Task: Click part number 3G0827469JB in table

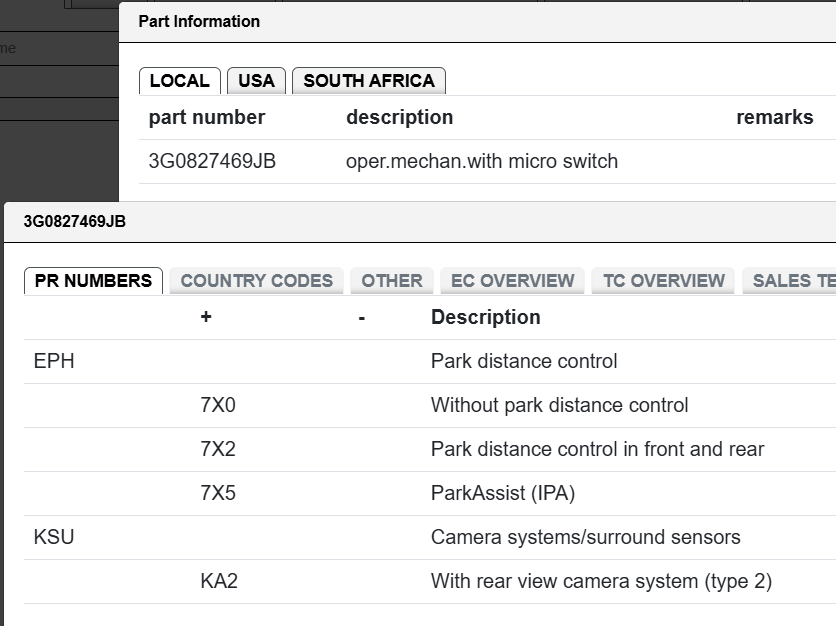Action: 212,162
